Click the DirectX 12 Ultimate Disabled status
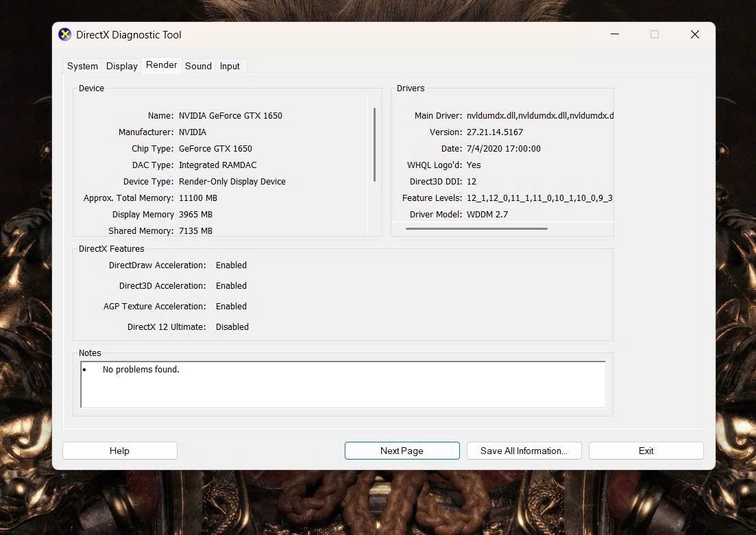The height and width of the screenshot is (535, 756). pyautogui.click(x=232, y=326)
